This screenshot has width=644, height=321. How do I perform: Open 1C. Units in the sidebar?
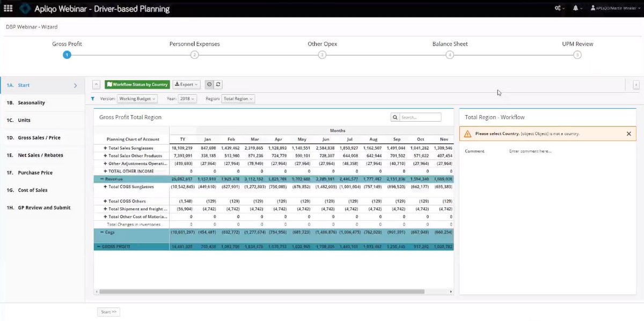click(42, 120)
